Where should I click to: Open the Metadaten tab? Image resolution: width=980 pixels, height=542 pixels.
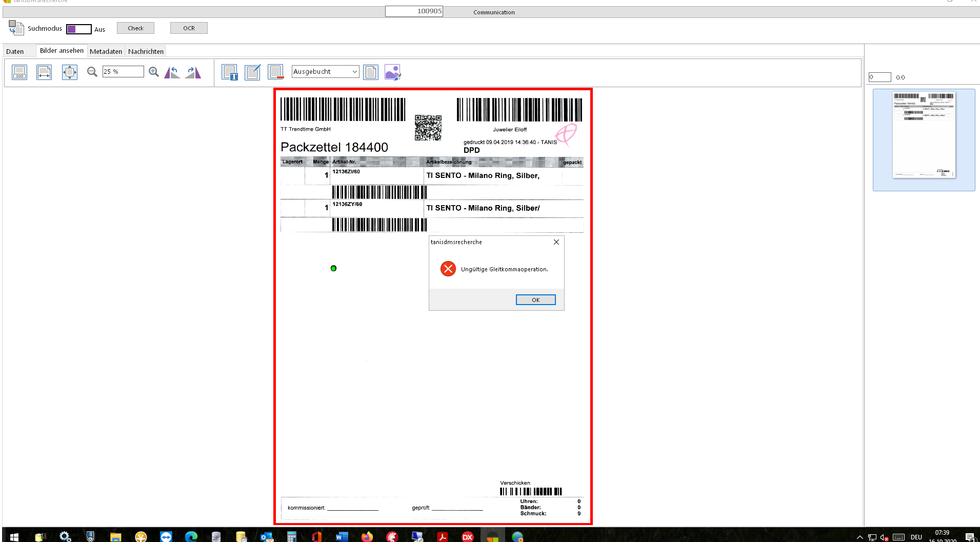click(x=106, y=51)
